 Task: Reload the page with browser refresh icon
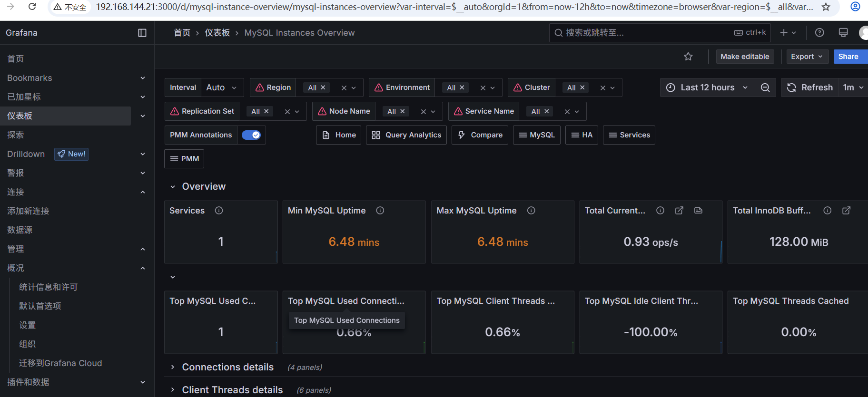[32, 7]
